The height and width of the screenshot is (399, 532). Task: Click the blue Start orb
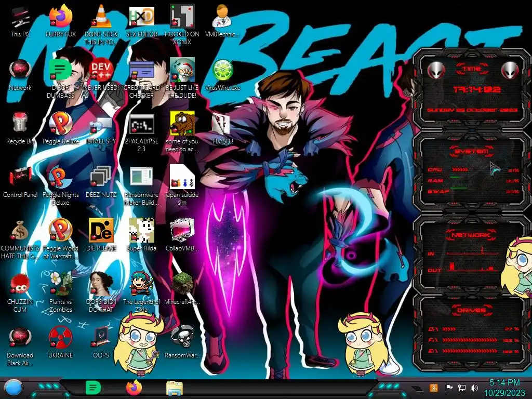[x=14, y=388]
